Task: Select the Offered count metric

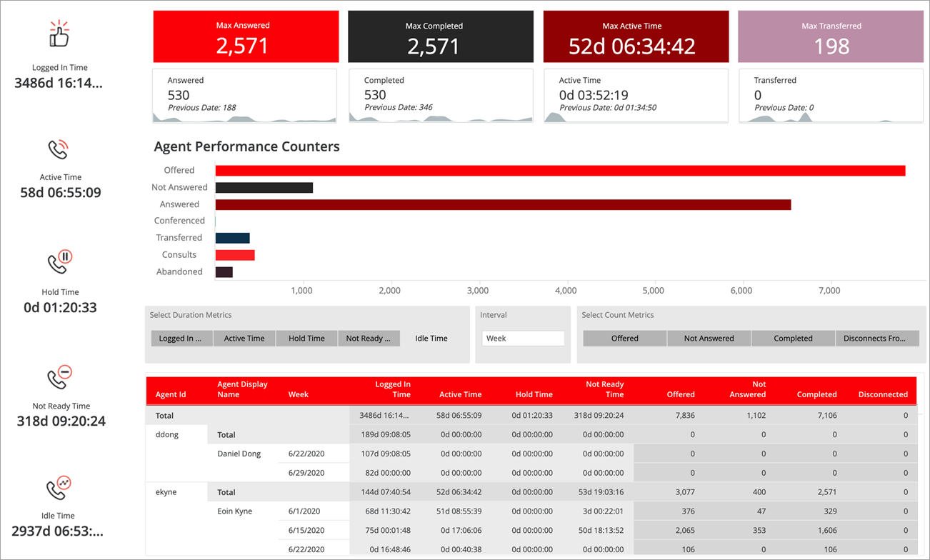Action: [x=625, y=339]
